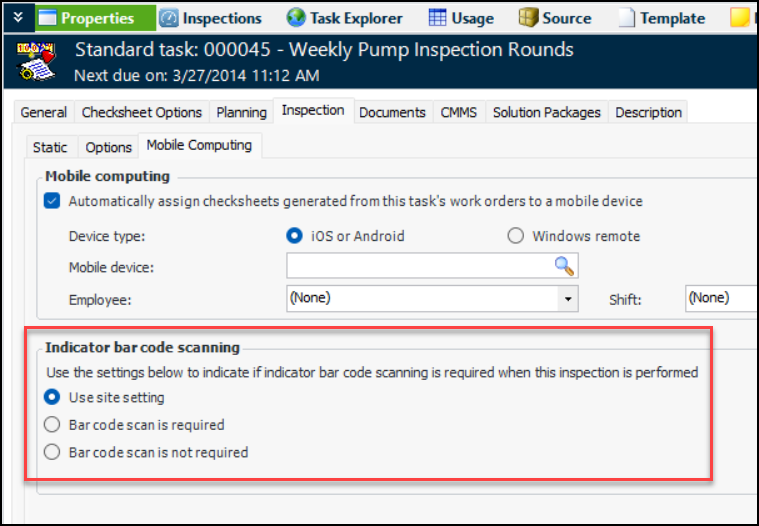Go to the Static sub-tab
The width and height of the screenshot is (759, 526).
point(50,147)
